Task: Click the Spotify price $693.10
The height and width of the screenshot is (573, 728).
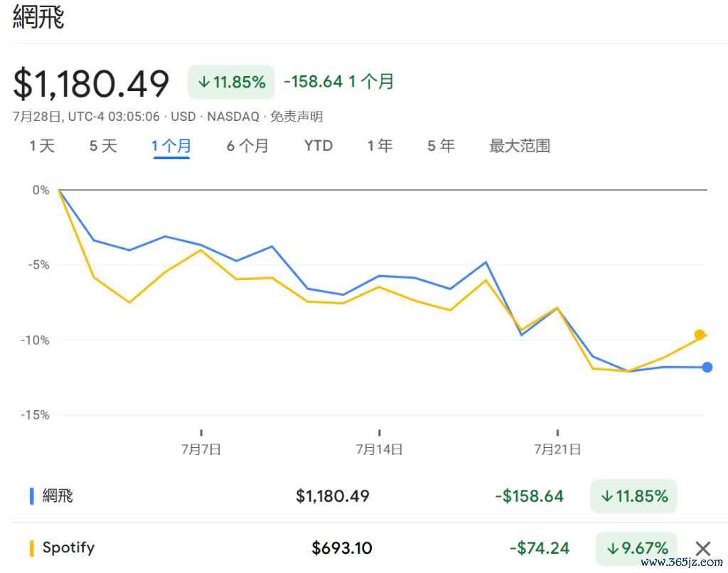Action: pyautogui.click(x=342, y=548)
